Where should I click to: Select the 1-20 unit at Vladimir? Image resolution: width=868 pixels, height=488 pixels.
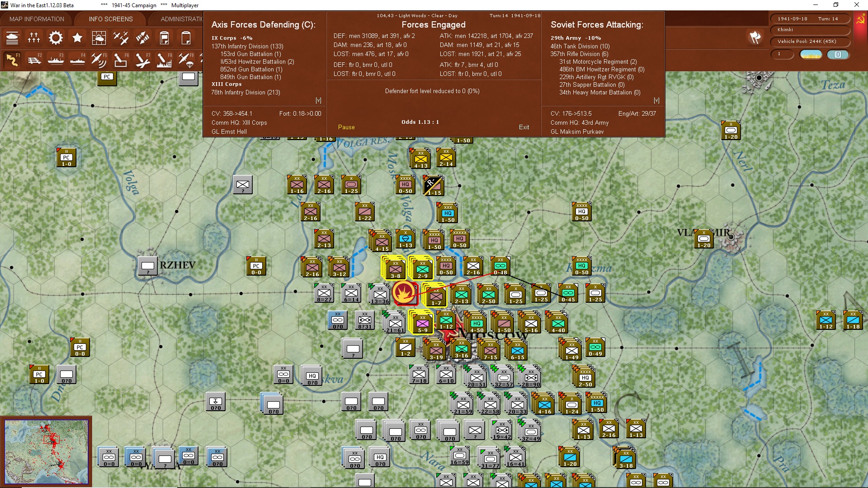(x=704, y=239)
